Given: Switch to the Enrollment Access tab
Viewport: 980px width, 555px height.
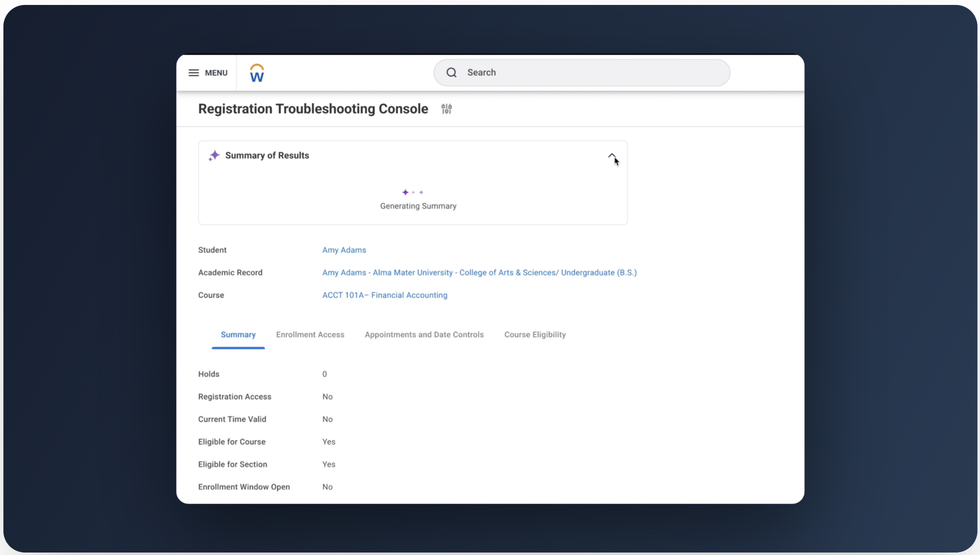Looking at the screenshot, I should (x=310, y=335).
